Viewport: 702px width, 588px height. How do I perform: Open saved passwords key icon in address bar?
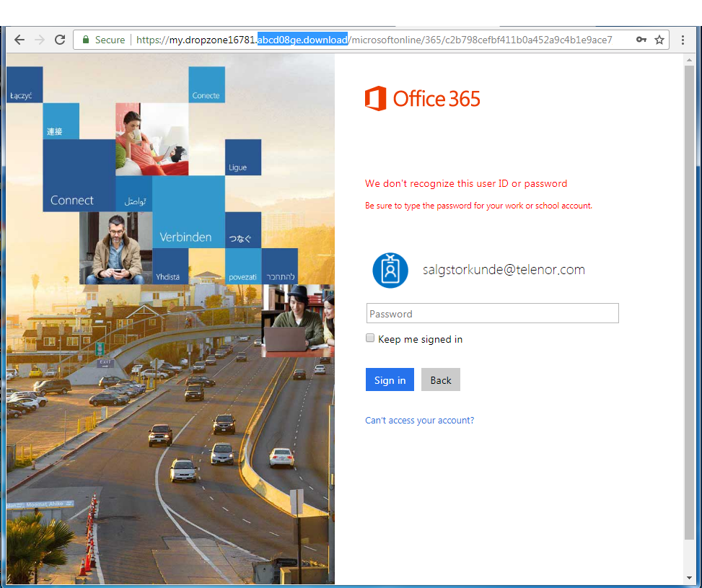click(641, 40)
